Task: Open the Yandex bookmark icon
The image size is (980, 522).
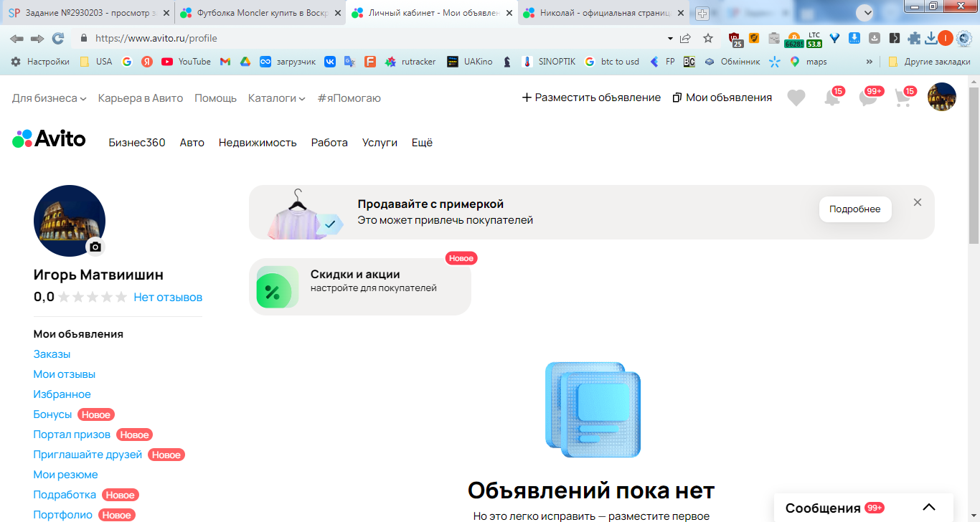Action: 147,62
